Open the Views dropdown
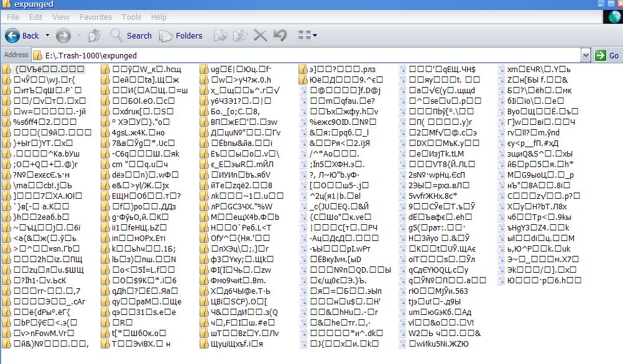The width and height of the screenshot is (623, 364). (x=308, y=35)
